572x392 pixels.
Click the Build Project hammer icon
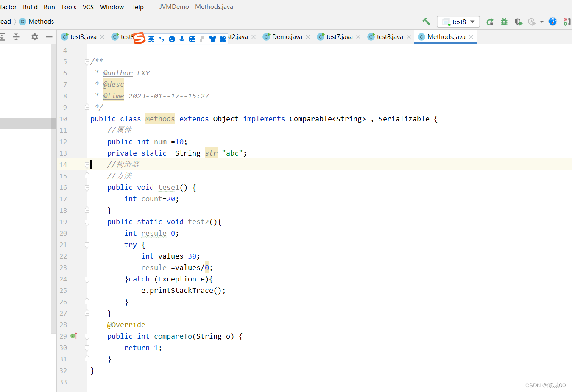tap(426, 22)
